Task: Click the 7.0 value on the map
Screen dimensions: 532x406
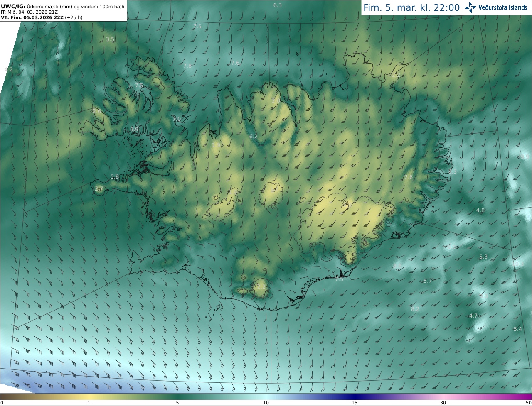Action: (x=177, y=119)
